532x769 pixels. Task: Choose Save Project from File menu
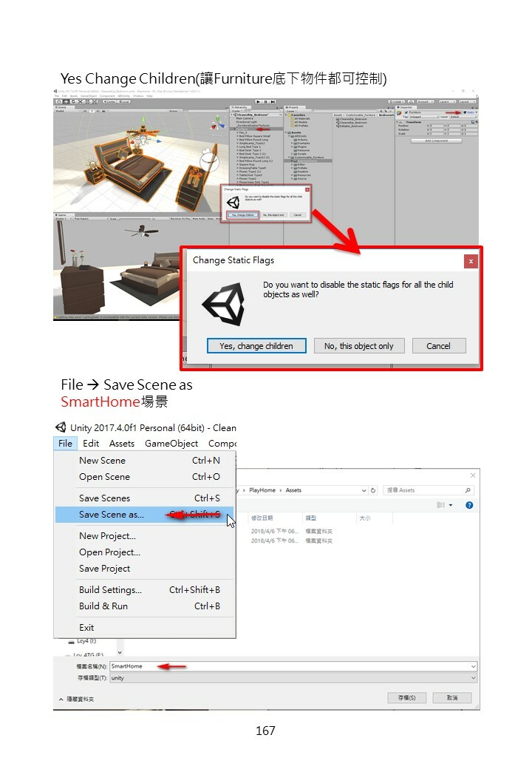coord(145,569)
